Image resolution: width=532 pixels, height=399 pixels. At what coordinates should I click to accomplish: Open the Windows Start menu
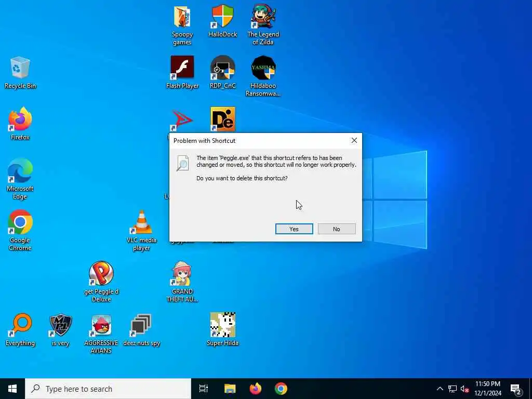[x=12, y=389]
